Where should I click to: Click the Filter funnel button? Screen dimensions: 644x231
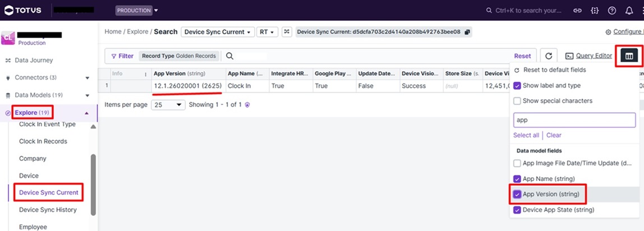[122, 56]
